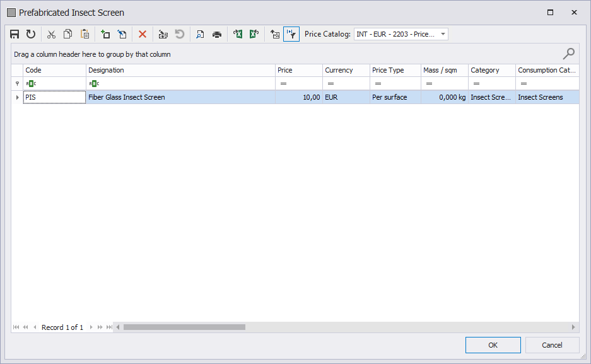This screenshot has width=591, height=364.
Task: Expand the PIS row indicator arrow
Action: coord(17,97)
